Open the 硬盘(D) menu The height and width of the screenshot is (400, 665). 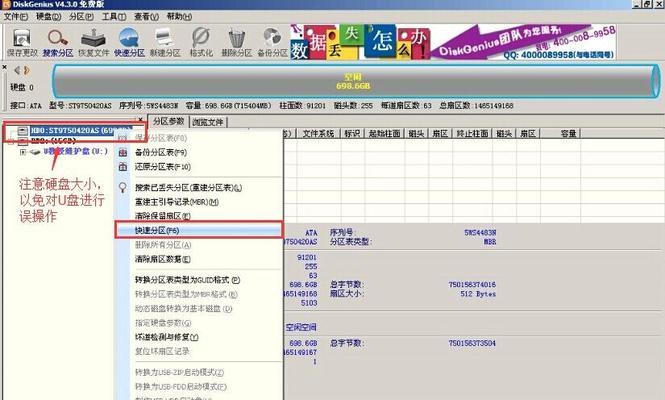tap(48, 17)
